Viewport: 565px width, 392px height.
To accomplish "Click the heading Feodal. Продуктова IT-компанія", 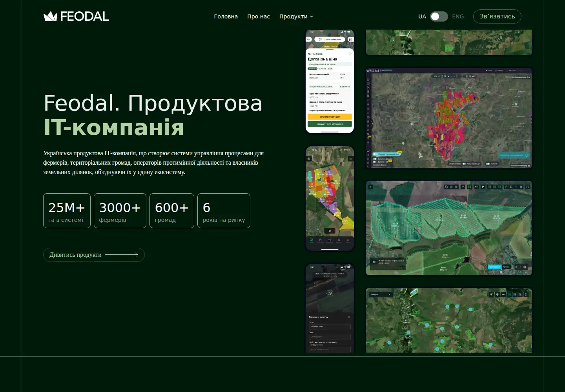I will coord(153,115).
